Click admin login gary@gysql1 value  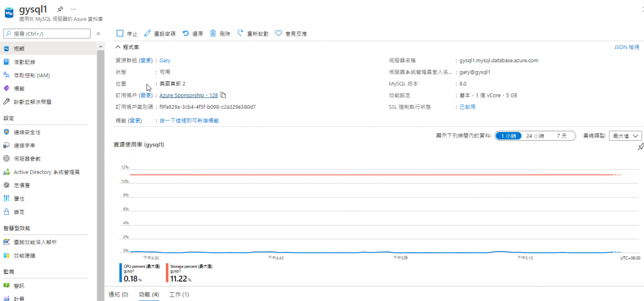tap(475, 72)
